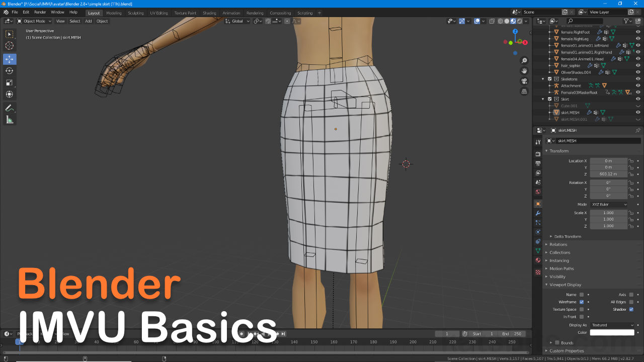The width and height of the screenshot is (644, 362).
Task: Switch to the Shading workspace tab
Action: [x=209, y=13]
